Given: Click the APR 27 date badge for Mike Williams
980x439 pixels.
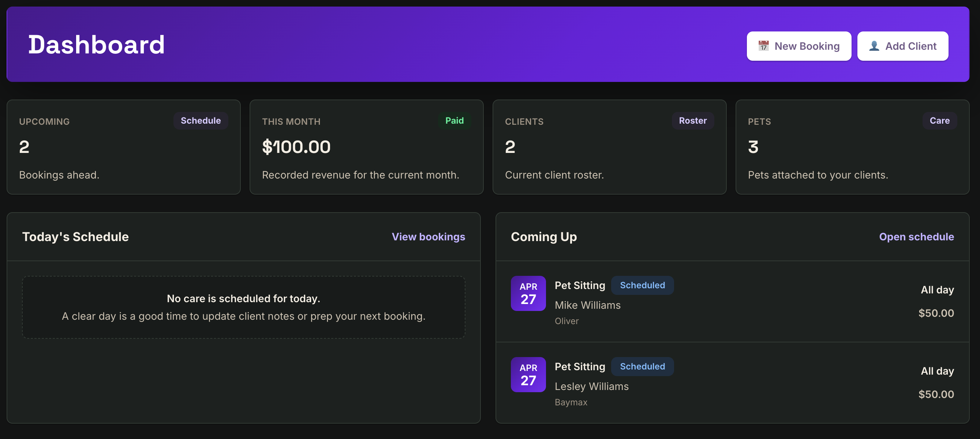Looking at the screenshot, I should coord(528,293).
